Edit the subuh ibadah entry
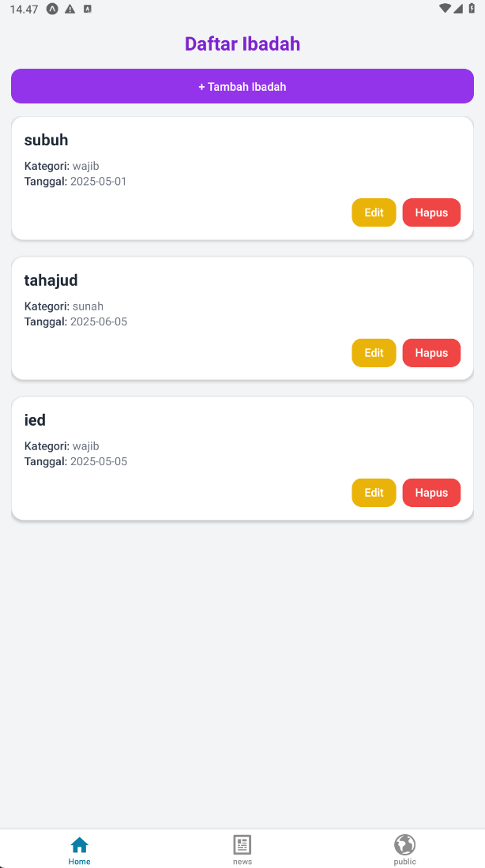This screenshot has width=485, height=868. pos(374,212)
